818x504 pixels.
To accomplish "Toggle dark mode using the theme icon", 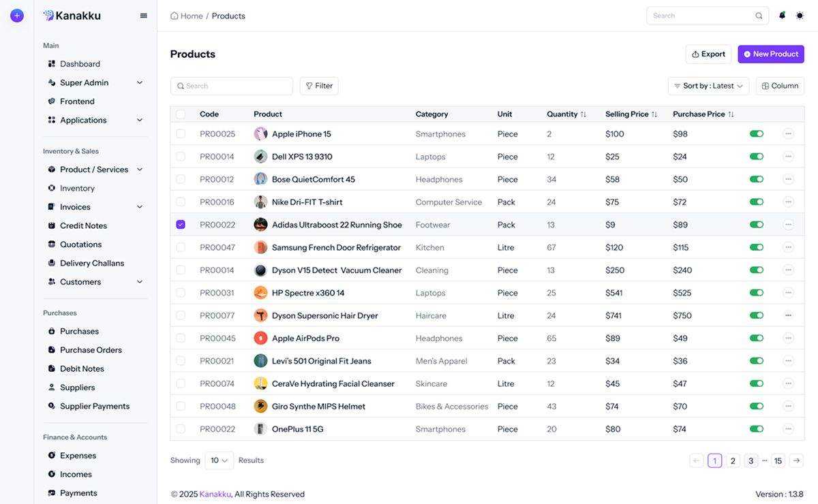I will (x=800, y=15).
